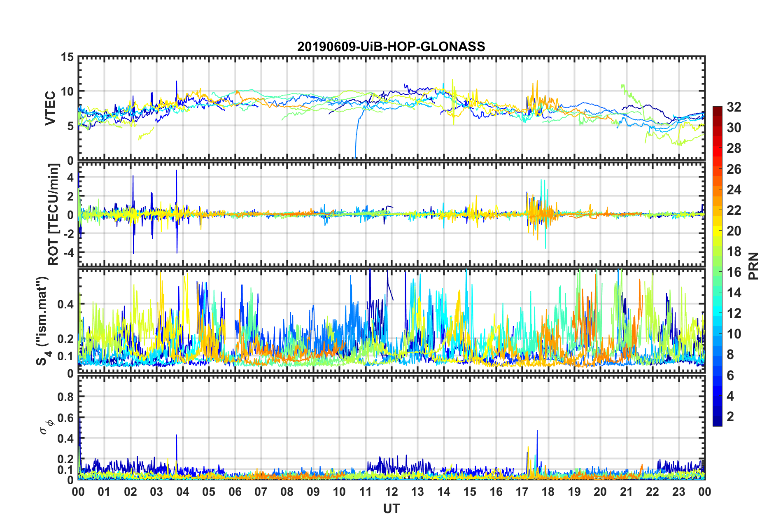Click the 0.8 tick on the sigma-phi axis
Image resolution: width=783 pixels, height=532 pixels.
tap(65, 397)
